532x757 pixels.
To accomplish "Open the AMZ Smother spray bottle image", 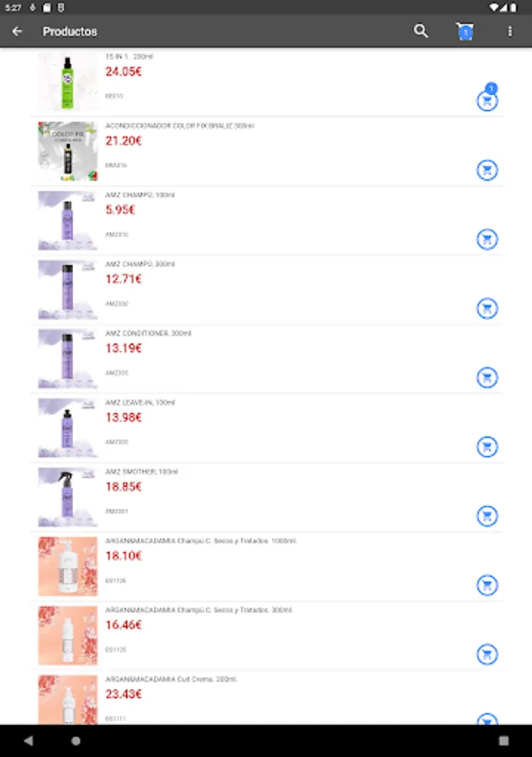I will (67, 497).
